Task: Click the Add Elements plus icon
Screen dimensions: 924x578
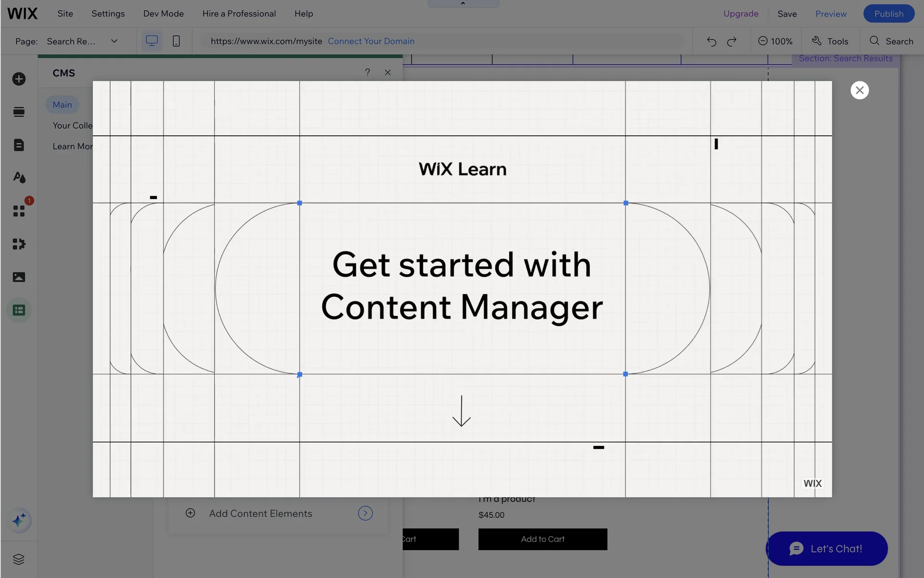Action: 19,79
